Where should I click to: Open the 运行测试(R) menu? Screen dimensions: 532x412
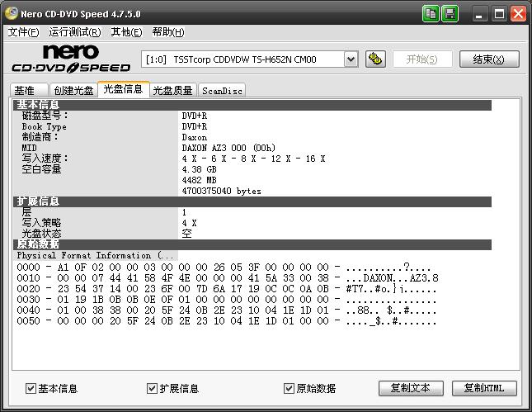pyautogui.click(x=74, y=32)
